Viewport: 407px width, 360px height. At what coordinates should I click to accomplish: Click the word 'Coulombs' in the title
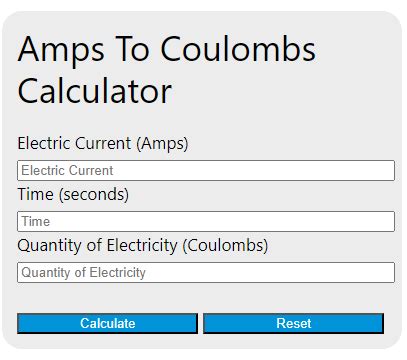238,49
